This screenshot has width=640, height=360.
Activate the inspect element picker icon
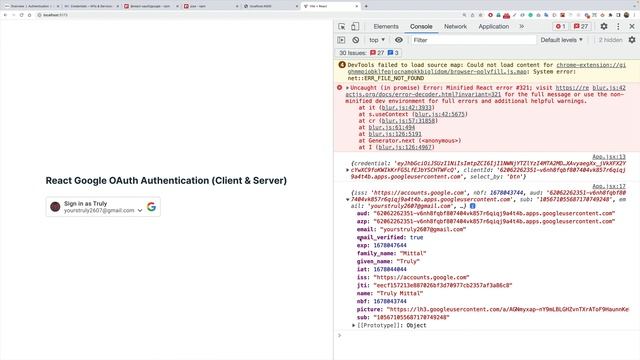pyautogui.click(x=342, y=27)
